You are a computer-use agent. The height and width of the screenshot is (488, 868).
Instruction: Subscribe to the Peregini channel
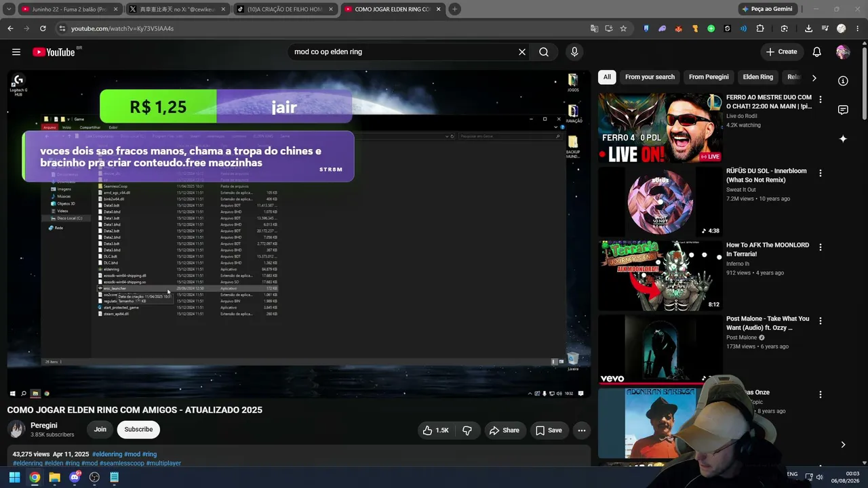pos(138,429)
